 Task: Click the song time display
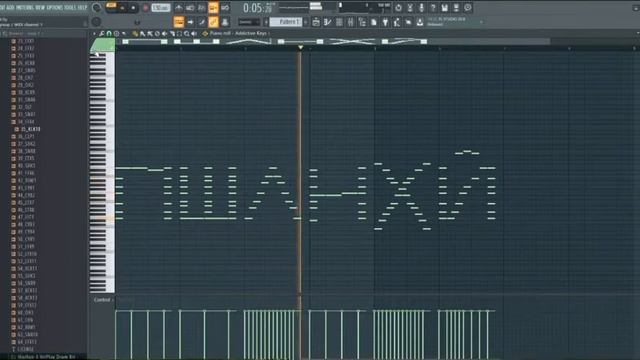pos(258,8)
